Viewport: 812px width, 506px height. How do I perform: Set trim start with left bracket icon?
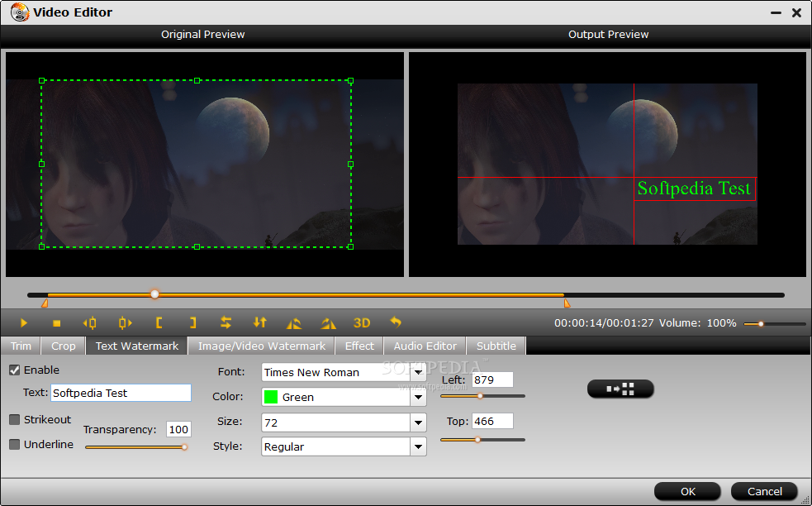159,323
